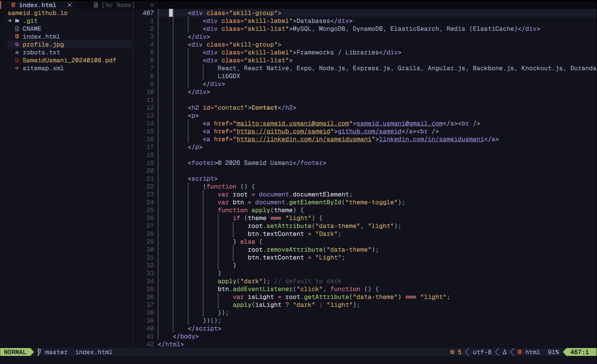
Task: Click the block cursor on line 467
Action: point(171,13)
